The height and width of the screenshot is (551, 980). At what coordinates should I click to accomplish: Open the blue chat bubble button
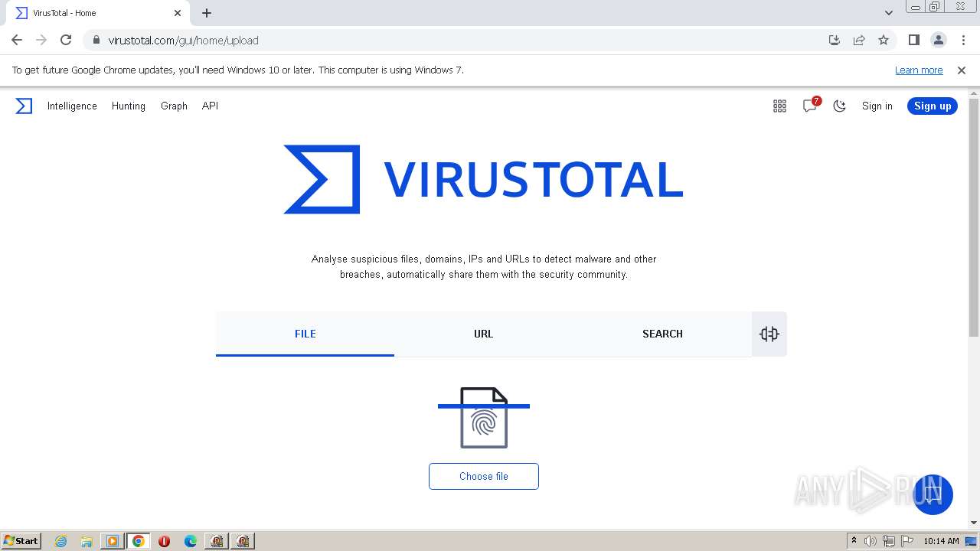pos(933,494)
